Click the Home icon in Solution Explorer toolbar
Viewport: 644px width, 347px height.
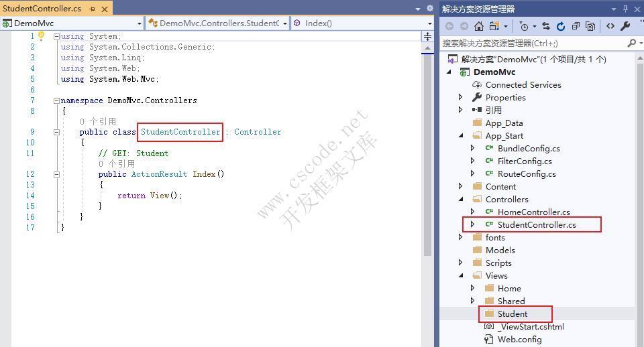pyautogui.click(x=479, y=26)
